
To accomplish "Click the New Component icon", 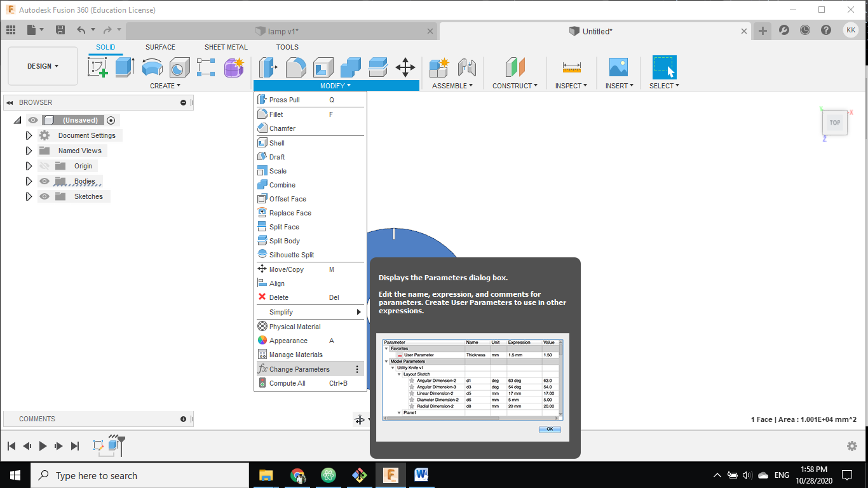I will (439, 67).
